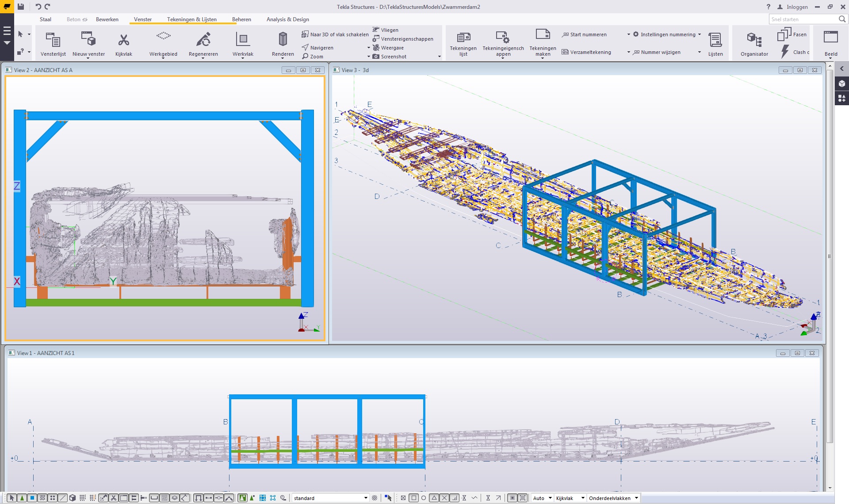This screenshot has height=504, width=849.
Task: Run the Clash check tool
Action: coord(794,52)
